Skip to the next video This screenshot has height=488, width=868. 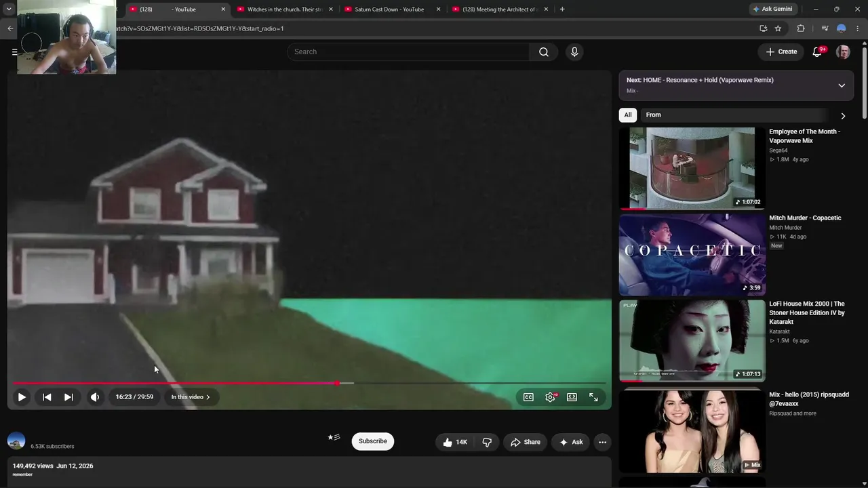68,397
